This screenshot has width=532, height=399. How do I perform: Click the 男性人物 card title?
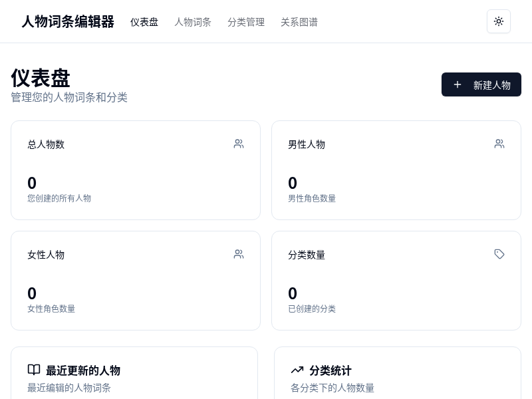tap(307, 144)
